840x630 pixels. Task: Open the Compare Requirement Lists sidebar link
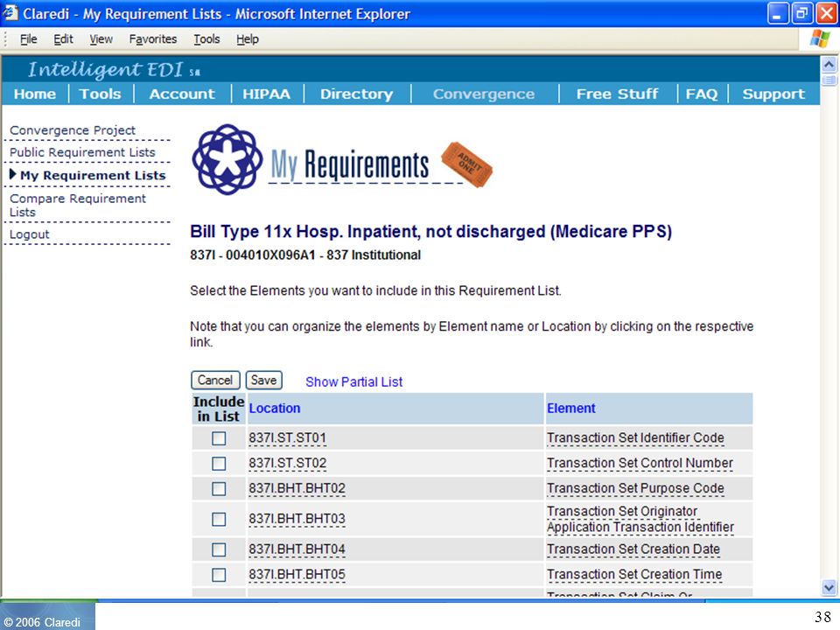click(78, 205)
